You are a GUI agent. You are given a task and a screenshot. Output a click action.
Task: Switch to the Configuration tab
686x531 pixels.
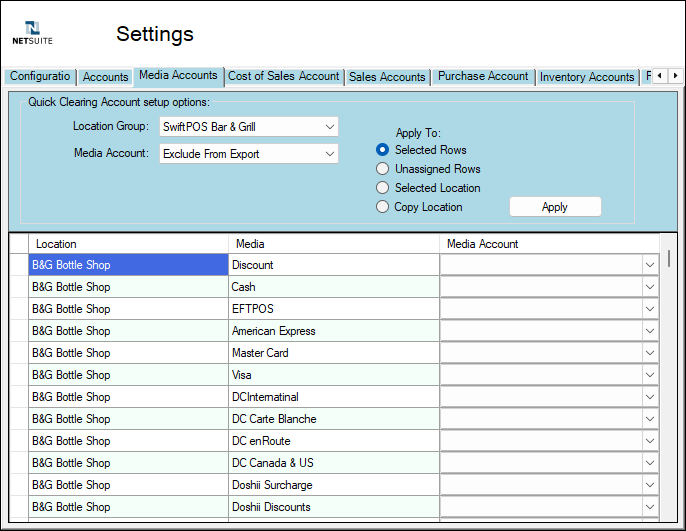[x=40, y=77]
